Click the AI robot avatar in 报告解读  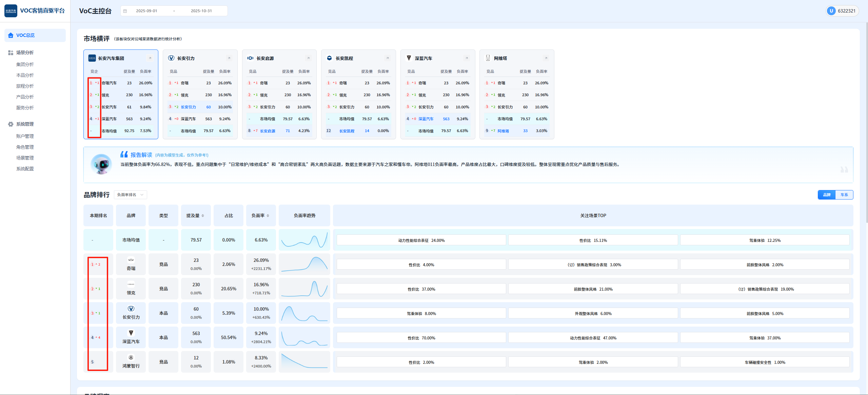click(101, 164)
